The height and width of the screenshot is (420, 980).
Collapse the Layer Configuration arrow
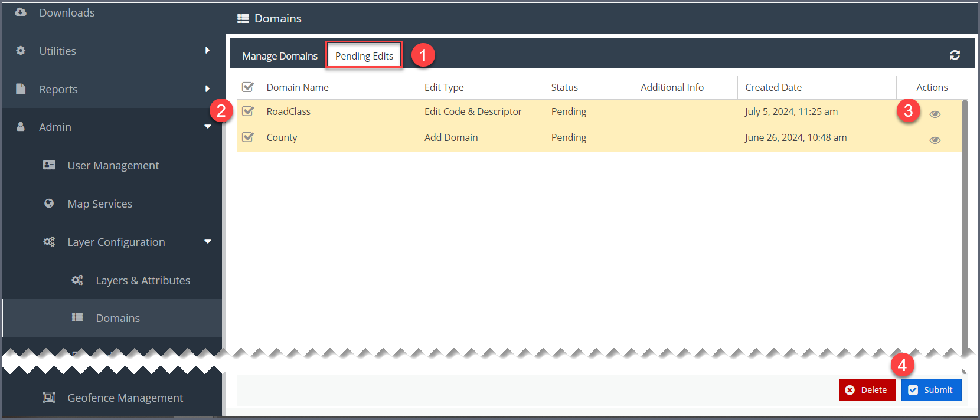207,242
